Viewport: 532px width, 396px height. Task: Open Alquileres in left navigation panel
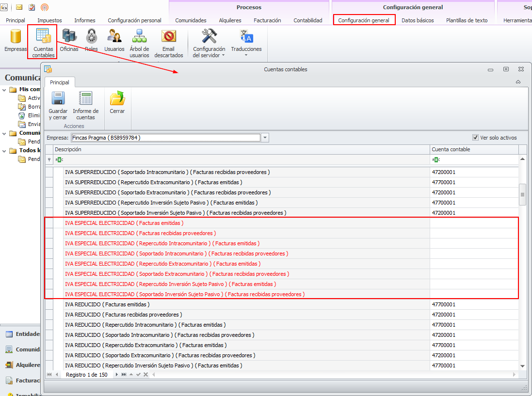coord(23,365)
